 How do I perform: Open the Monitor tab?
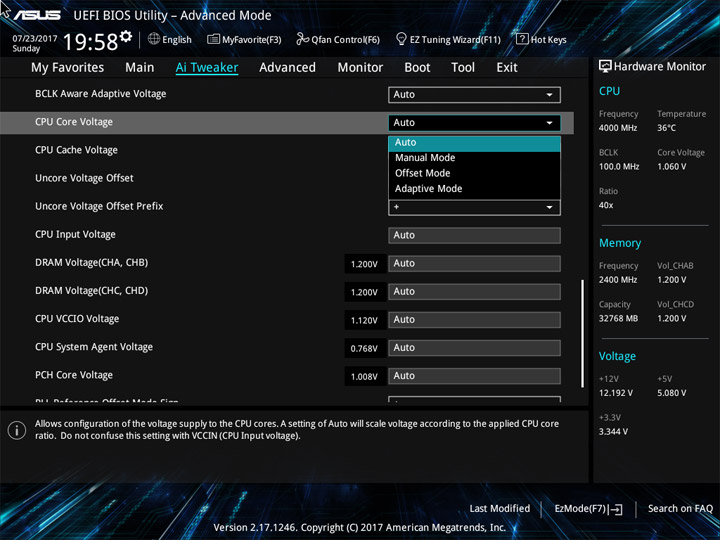click(x=360, y=68)
